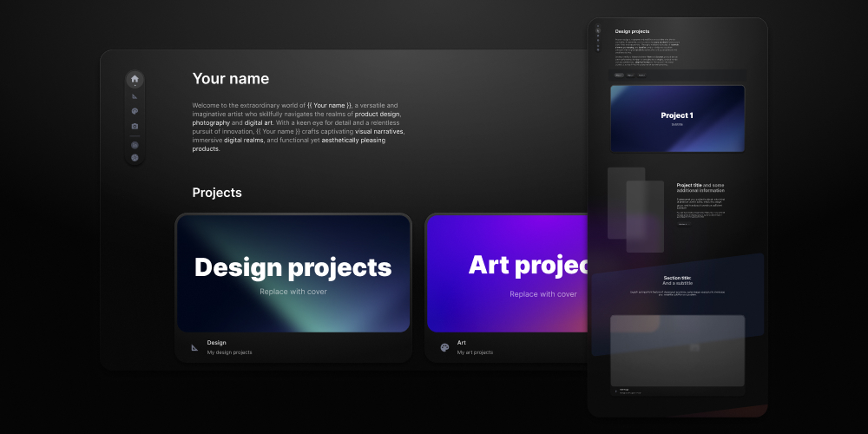The height and width of the screenshot is (434, 868).
Task: Click the 'Design' label under the first card
Action: [x=216, y=343]
